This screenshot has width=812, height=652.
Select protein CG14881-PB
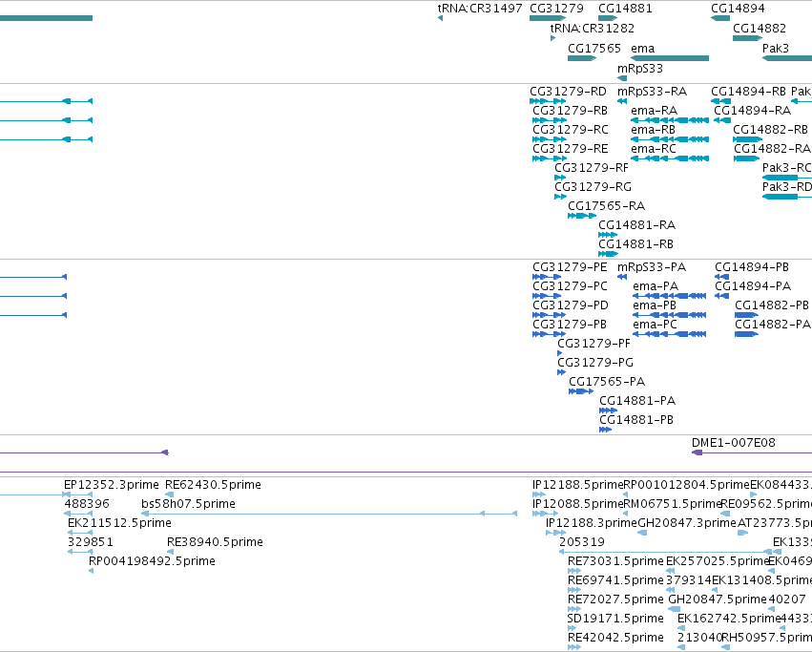click(x=635, y=421)
